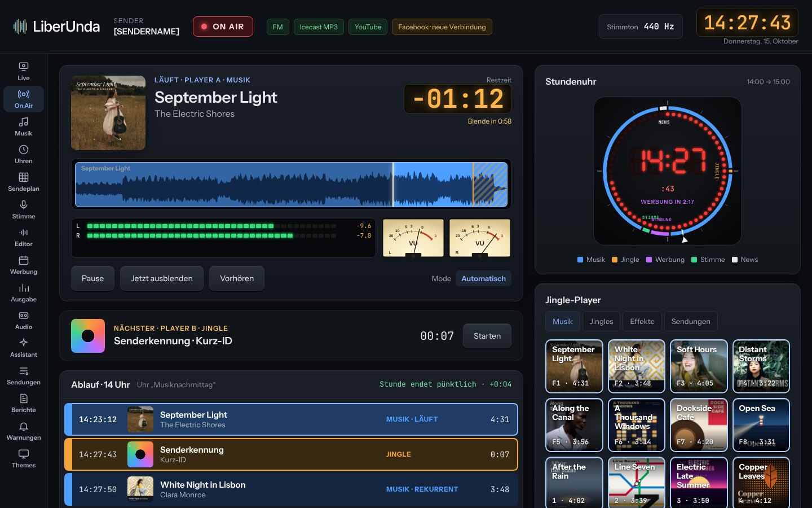This screenshot has height=508, width=812.
Task: Toggle the Automatisch mode switch
Action: [x=483, y=278]
